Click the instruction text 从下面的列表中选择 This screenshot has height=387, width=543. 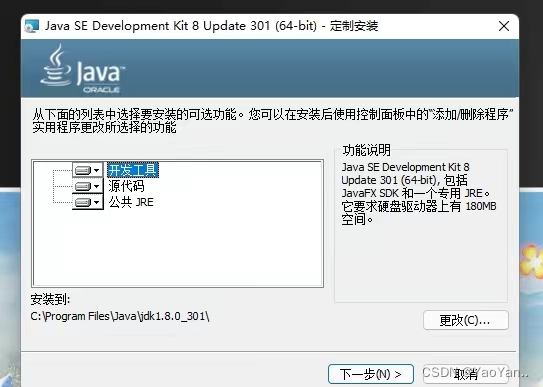(x=273, y=120)
